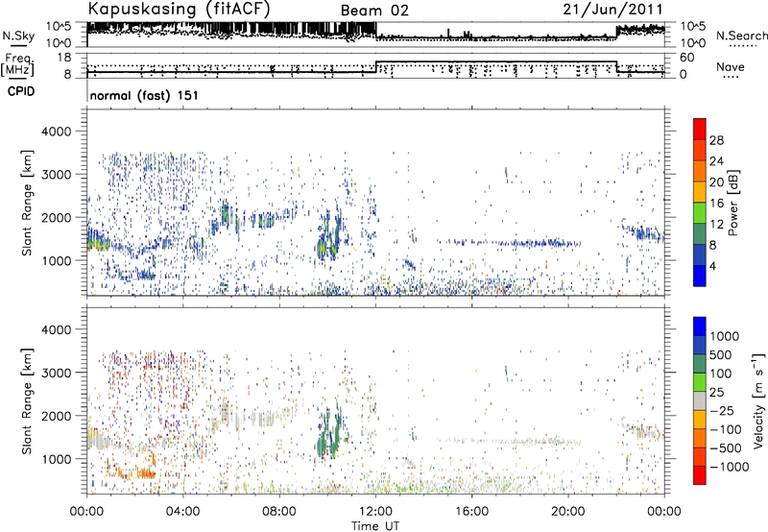The width and height of the screenshot is (768, 532).
Task: Click the '16' power colorbar label
Action: pos(716,204)
